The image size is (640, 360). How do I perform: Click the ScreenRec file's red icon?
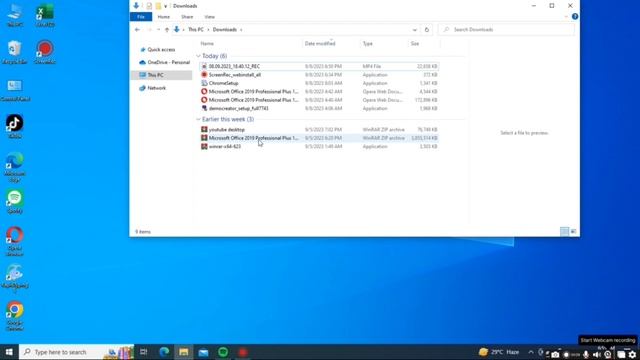(204, 75)
